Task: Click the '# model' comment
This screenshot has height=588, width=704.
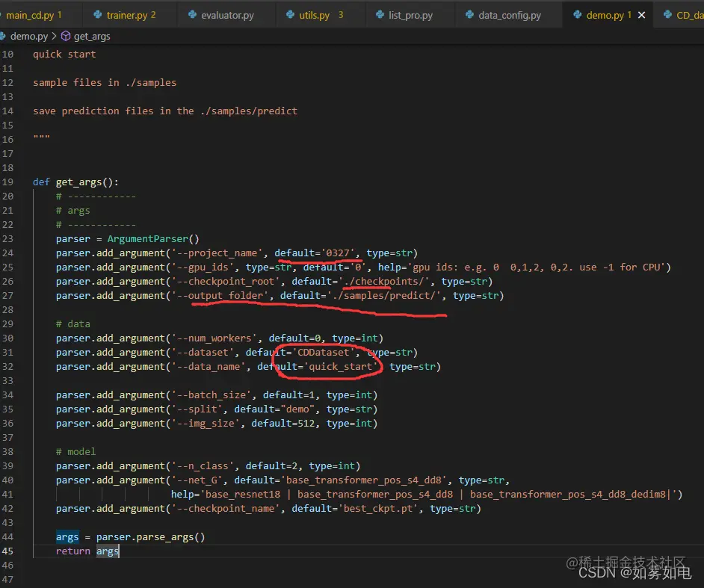Action: pyautogui.click(x=75, y=451)
